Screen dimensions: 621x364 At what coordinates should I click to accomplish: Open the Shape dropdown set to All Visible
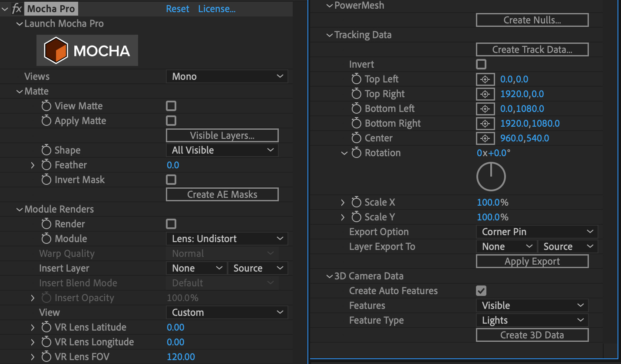point(222,150)
